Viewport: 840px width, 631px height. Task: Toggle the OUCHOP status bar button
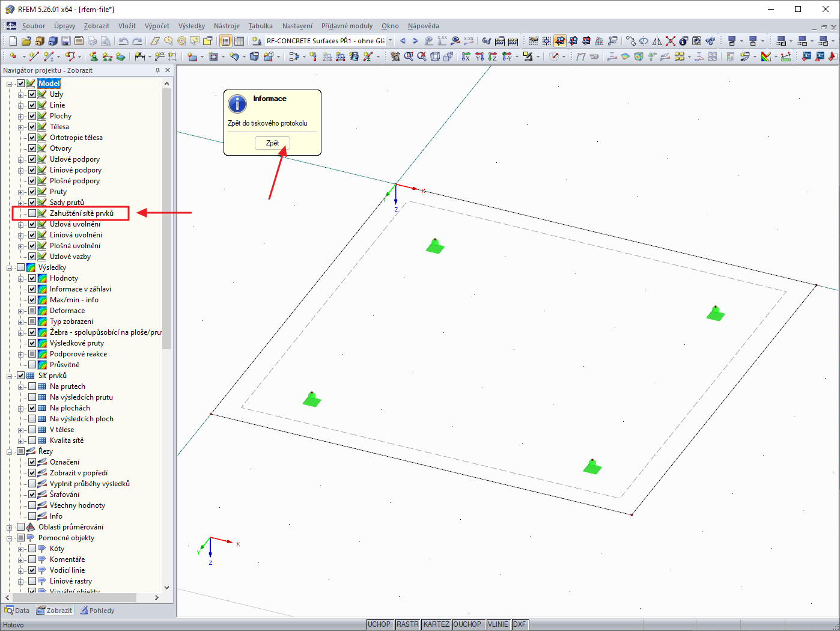point(467,624)
